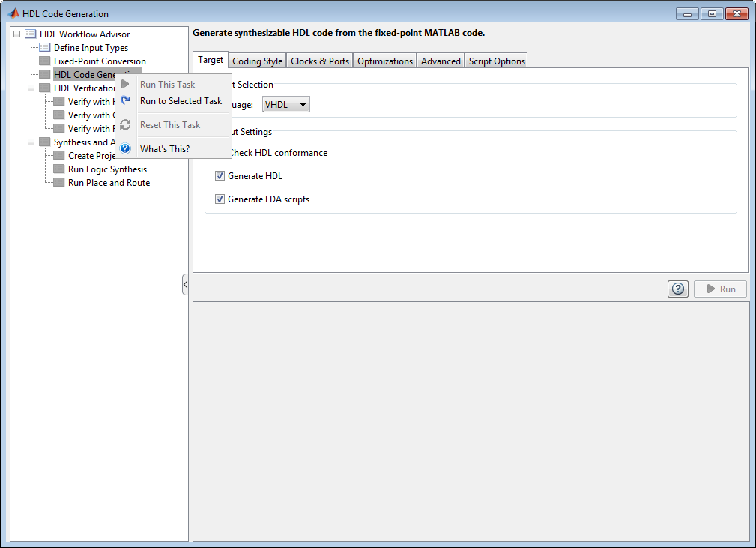Click the Synthesis and Analysis status icon

click(44, 142)
